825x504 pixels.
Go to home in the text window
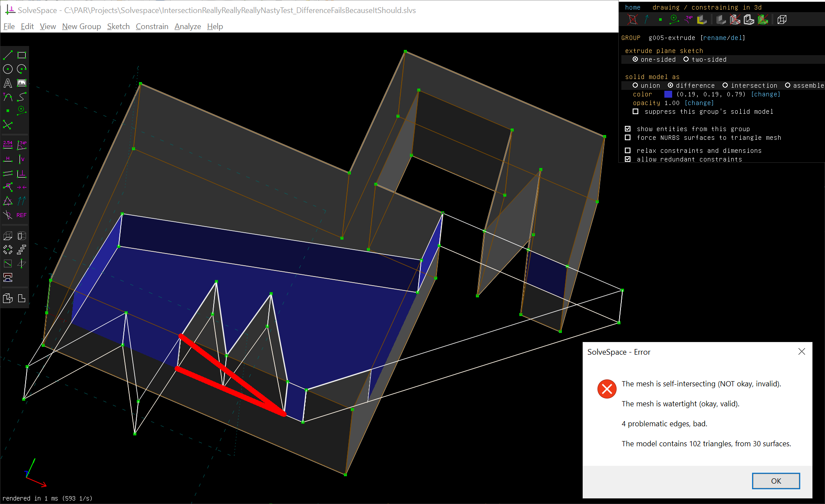[633, 7]
